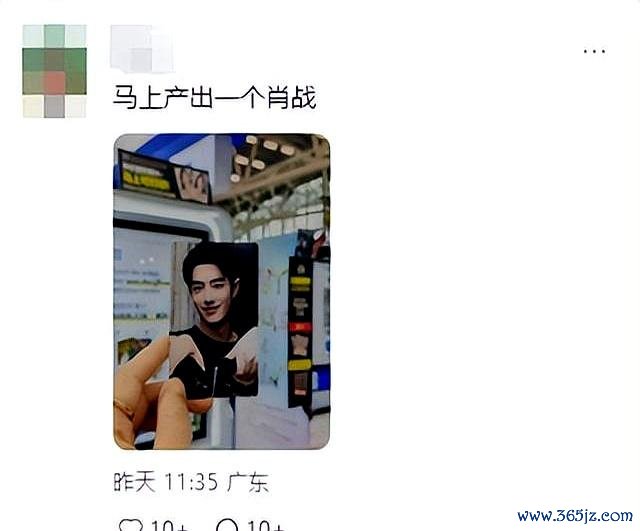Open the three-dot more options menu

[594, 51]
